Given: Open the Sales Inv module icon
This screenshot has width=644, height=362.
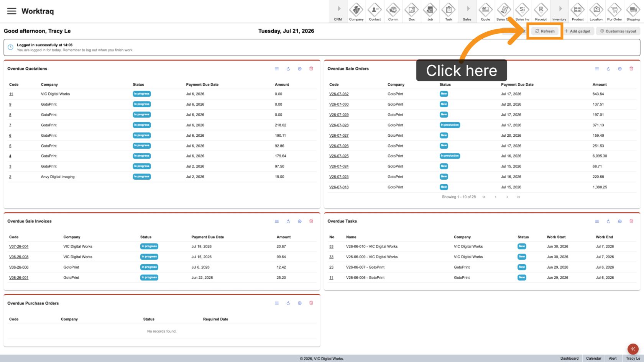Looking at the screenshot, I should click(x=522, y=12).
